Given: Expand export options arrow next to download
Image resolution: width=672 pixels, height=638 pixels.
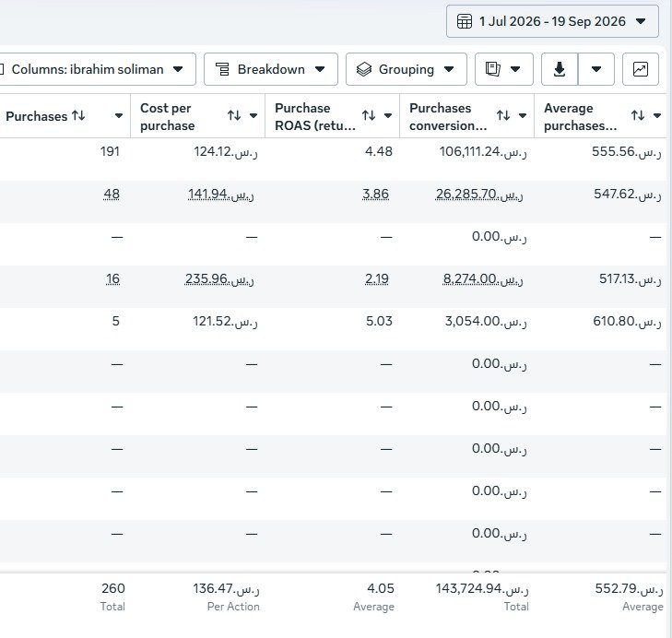Looking at the screenshot, I should tap(596, 69).
